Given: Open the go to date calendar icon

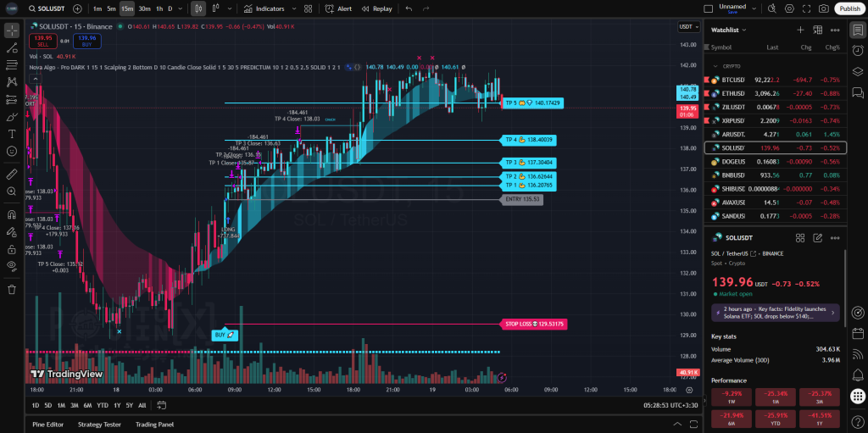Looking at the screenshot, I should 162,405.
